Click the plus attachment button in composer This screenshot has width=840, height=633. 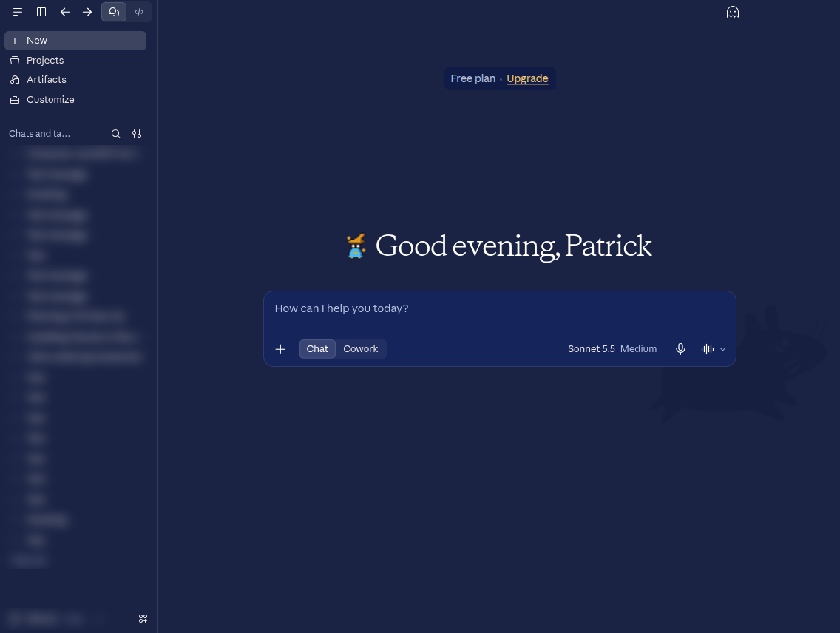click(280, 349)
